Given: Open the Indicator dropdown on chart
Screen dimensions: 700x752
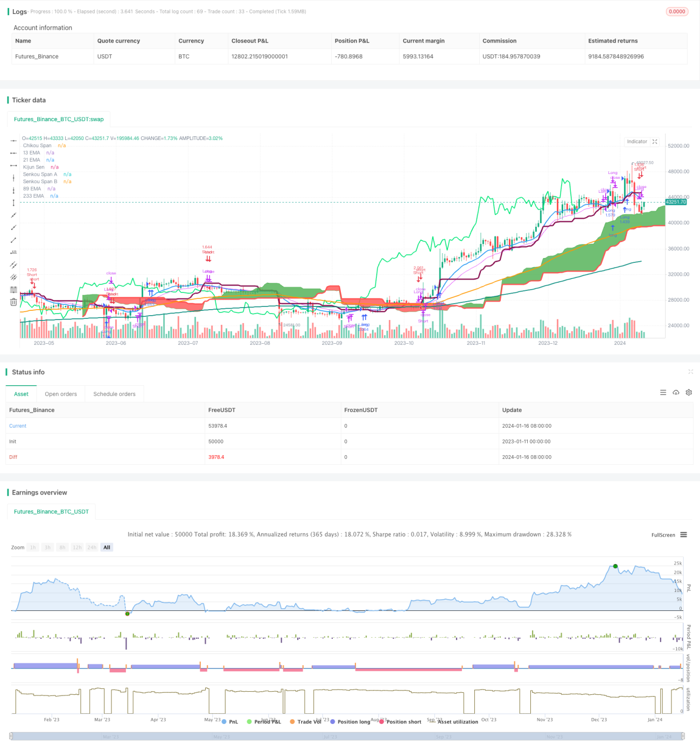Looking at the screenshot, I should click(x=637, y=142).
